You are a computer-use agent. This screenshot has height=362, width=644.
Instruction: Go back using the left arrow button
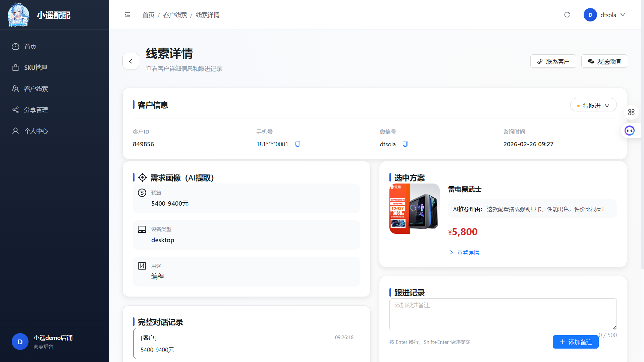pos(131,61)
